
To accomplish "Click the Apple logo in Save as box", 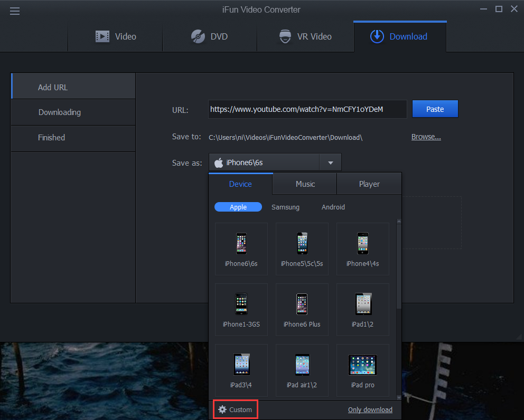I will [x=219, y=163].
